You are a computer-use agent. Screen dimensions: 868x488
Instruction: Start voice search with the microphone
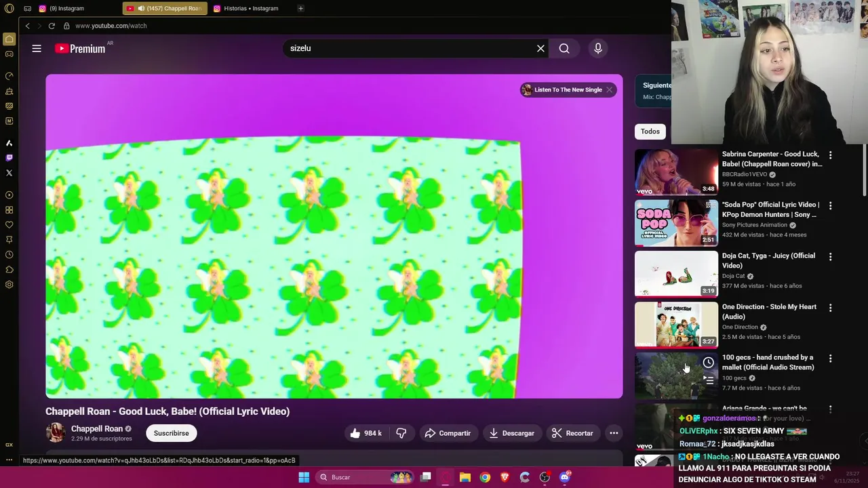597,48
